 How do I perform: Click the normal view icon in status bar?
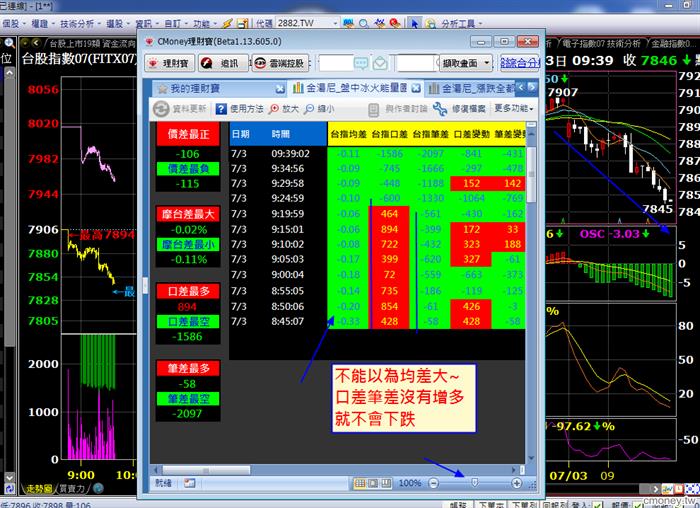coord(360,483)
